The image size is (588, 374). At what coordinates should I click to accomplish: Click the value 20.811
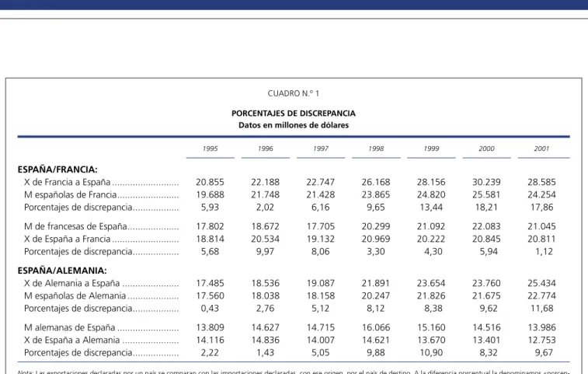click(x=541, y=239)
